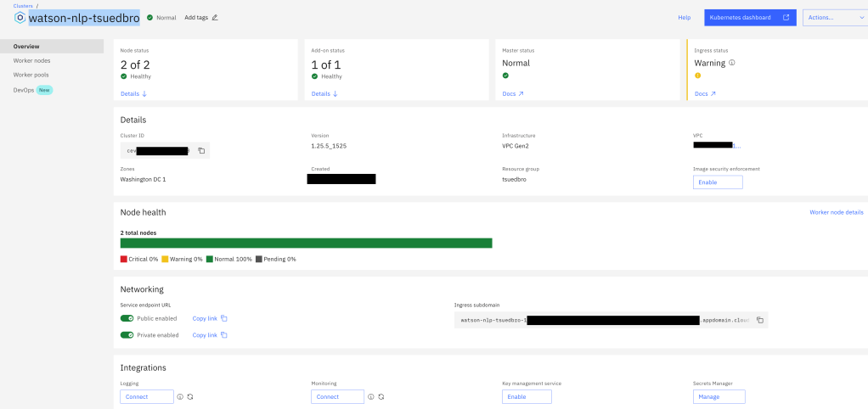Screen dimensions: 868x409
Task: Enable Image security enforcement
Action: pyautogui.click(x=718, y=182)
